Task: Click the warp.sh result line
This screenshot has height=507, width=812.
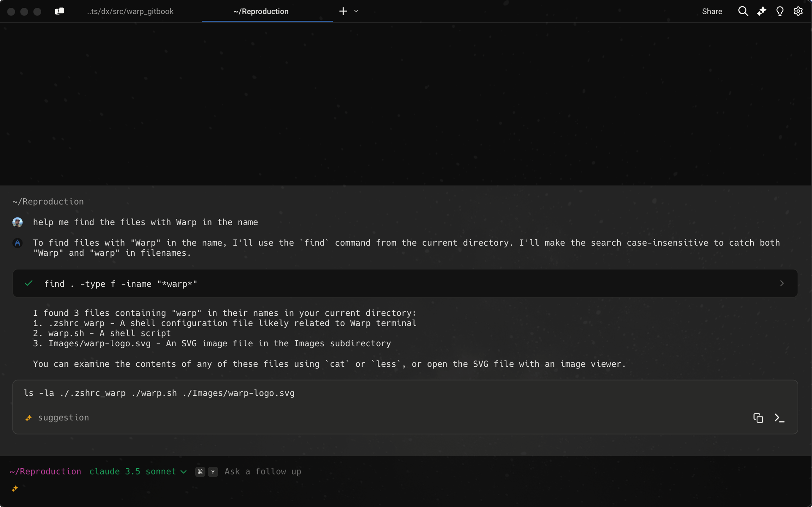Action: pyautogui.click(x=102, y=333)
